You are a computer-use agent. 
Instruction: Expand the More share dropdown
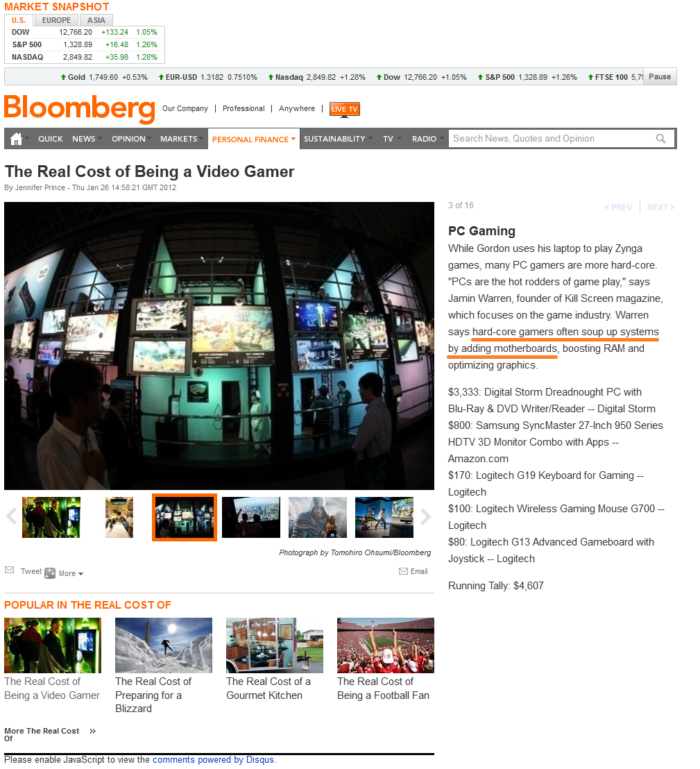(71, 574)
